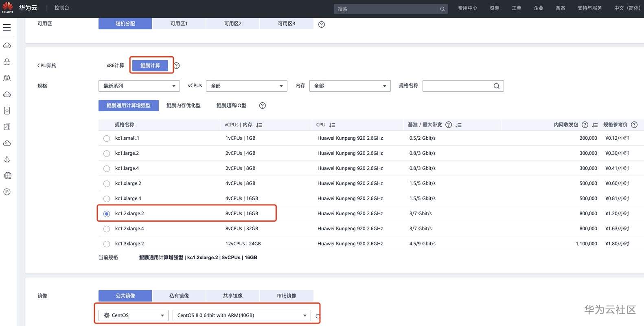Switch to 鲲鹏通用计算增强型 tab
The image size is (644, 326).
[x=129, y=106]
